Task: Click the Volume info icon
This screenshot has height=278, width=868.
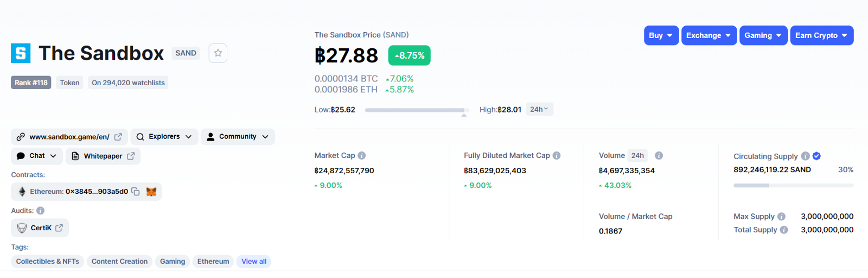Action: (x=659, y=155)
